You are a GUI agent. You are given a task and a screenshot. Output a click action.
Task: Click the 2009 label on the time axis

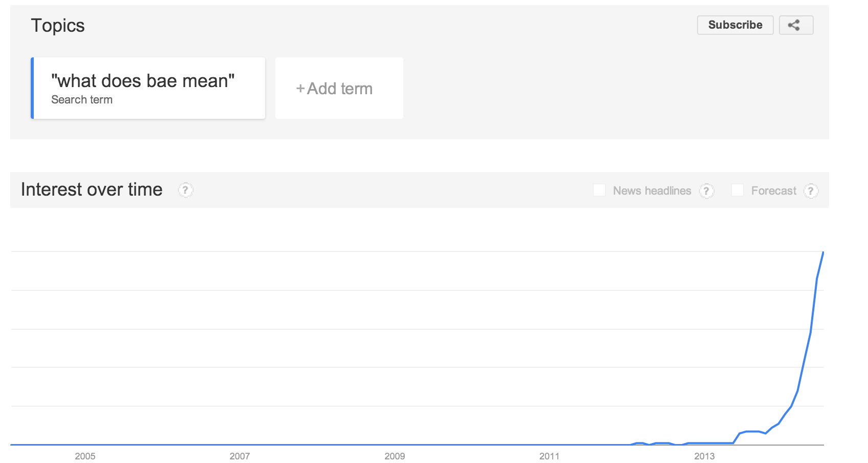[x=395, y=456]
